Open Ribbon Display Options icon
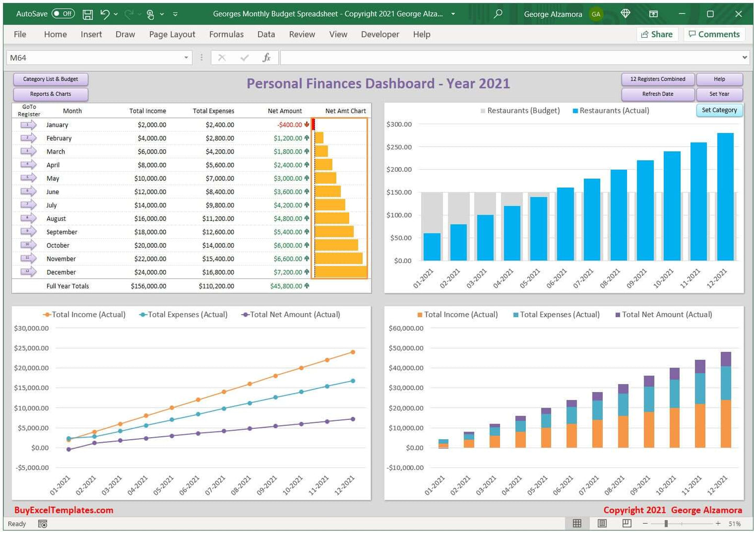Image resolution: width=756 pixels, height=534 pixels. 653,14
